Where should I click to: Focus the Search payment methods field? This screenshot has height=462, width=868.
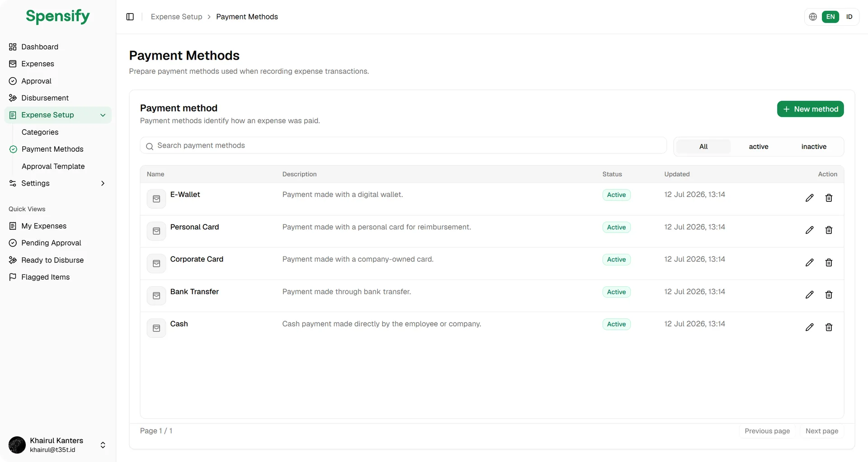(403, 146)
